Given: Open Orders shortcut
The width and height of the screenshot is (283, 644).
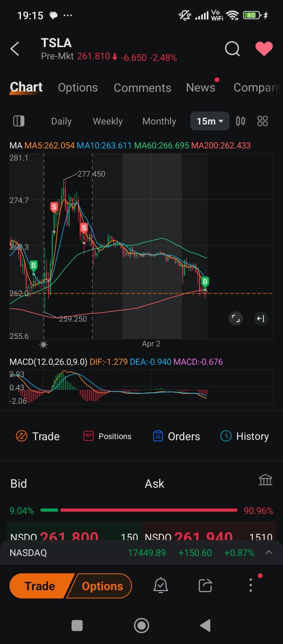Looking at the screenshot, I should [176, 436].
